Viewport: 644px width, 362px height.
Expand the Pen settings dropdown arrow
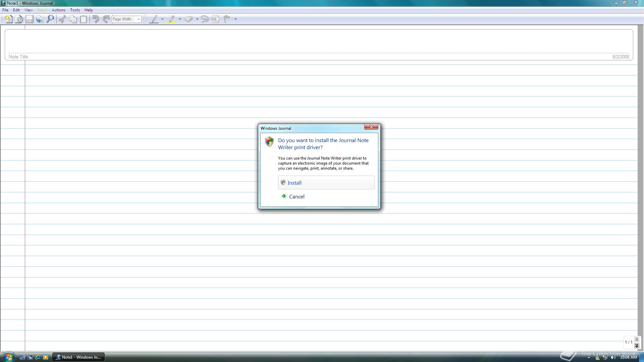click(163, 19)
